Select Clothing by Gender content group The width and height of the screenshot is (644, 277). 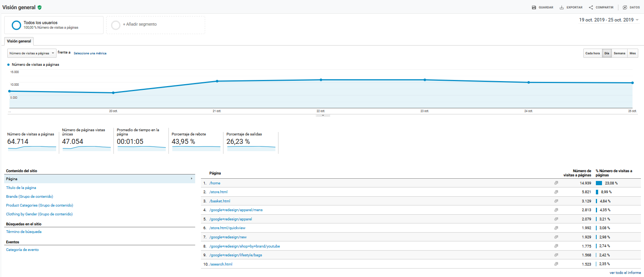[39, 214]
